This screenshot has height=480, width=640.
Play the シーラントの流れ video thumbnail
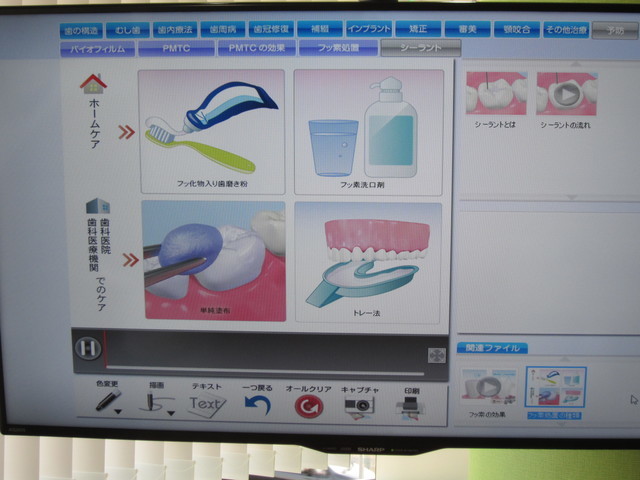click(567, 94)
